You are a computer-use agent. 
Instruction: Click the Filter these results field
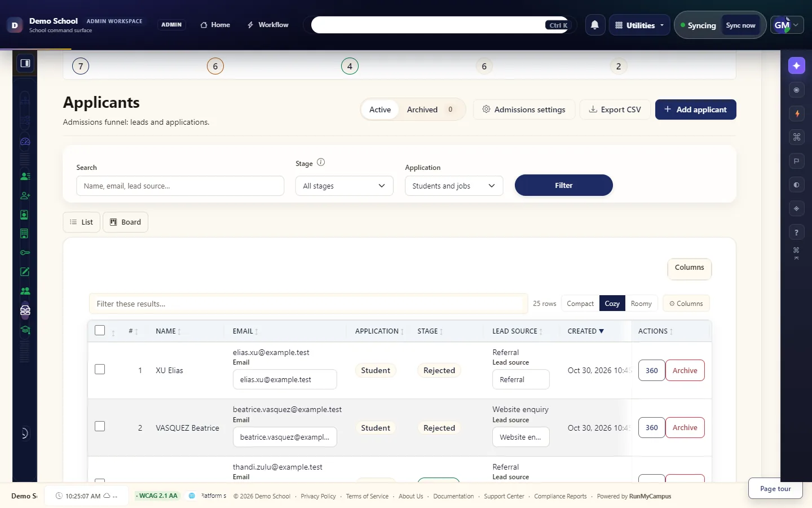(x=308, y=304)
